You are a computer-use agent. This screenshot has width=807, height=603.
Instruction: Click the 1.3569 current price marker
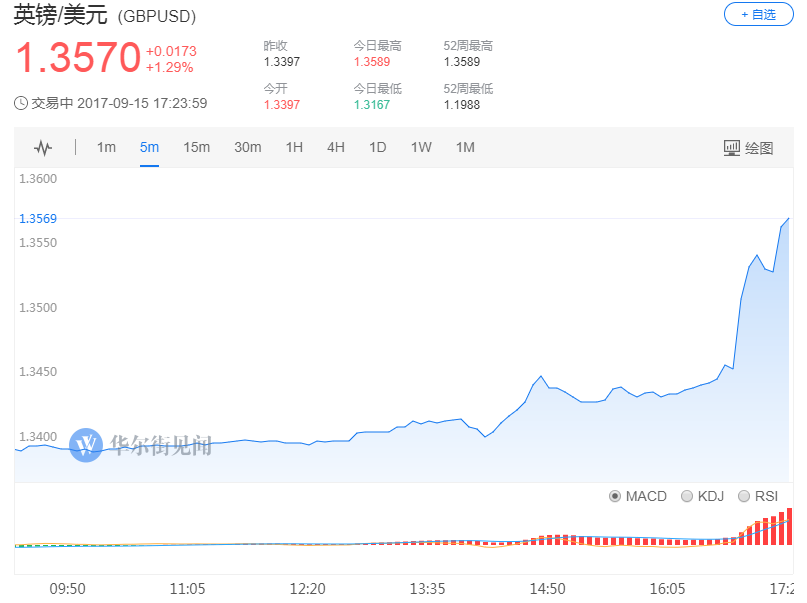pyautogui.click(x=38, y=219)
